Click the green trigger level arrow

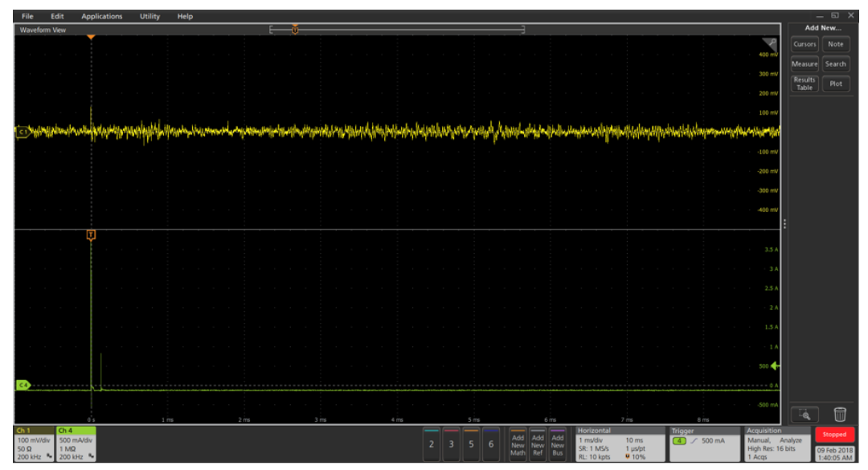(775, 366)
